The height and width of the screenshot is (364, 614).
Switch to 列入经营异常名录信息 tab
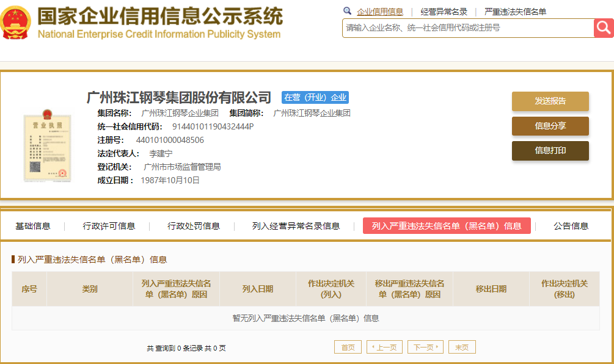click(296, 226)
